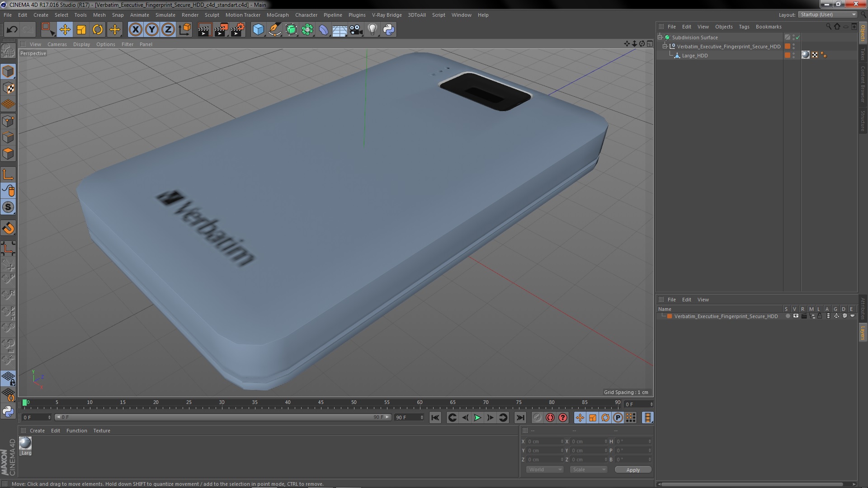This screenshot has height=488, width=868.
Task: Open material manager Function menu
Action: point(76,431)
